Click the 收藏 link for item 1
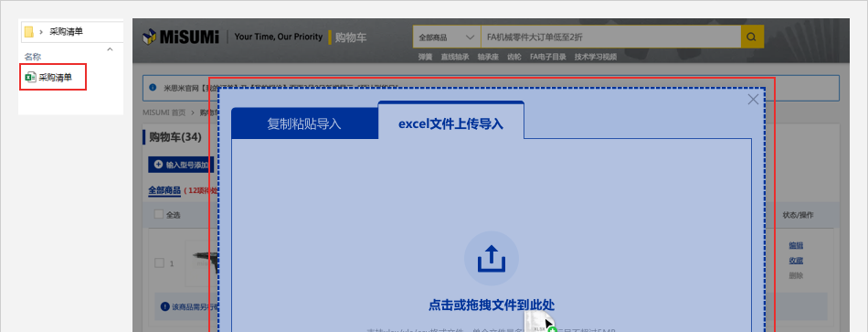This screenshot has width=868, height=332. pos(796,261)
